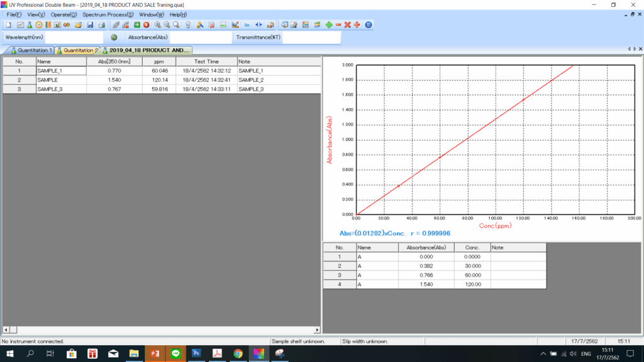Click the New document toolbar icon
This screenshot has width=644, height=362.
pyautogui.click(x=9, y=25)
